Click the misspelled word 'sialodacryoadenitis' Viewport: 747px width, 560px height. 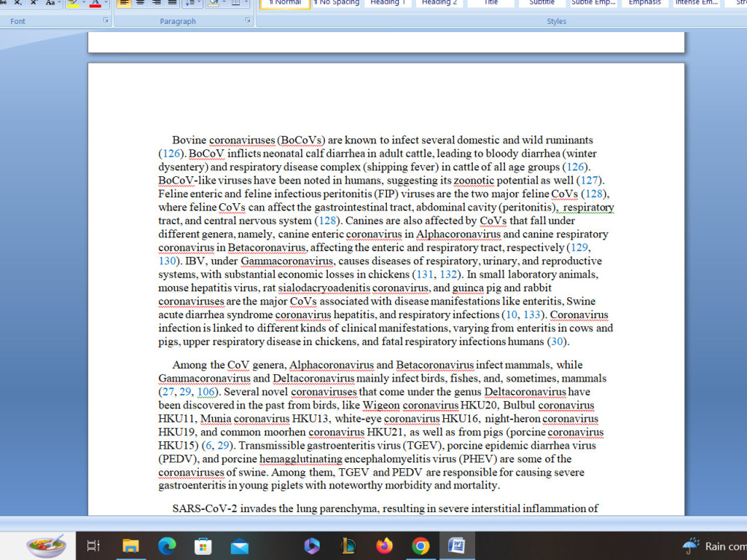pyautogui.click(x=324, y=288)
